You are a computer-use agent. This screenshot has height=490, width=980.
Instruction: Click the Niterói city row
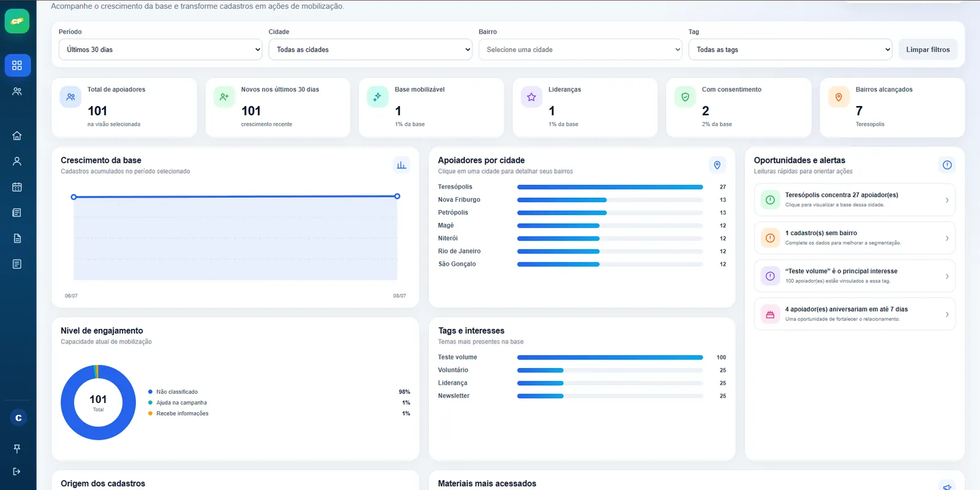pos(582,238)
